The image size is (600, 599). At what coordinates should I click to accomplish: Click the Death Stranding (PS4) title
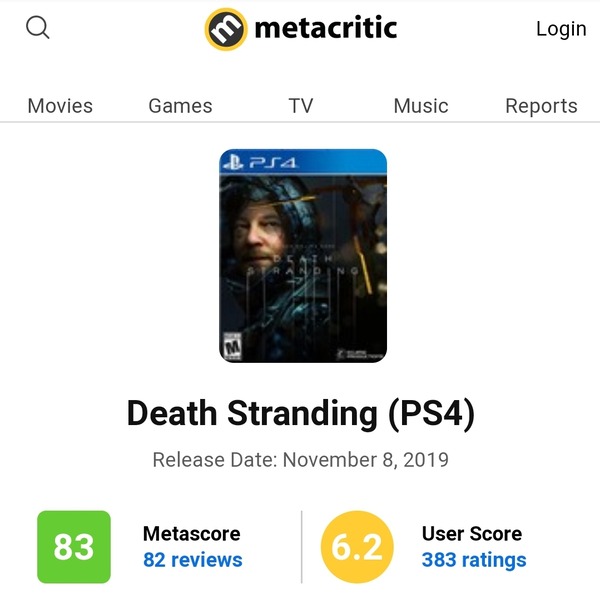click(300, 413)
